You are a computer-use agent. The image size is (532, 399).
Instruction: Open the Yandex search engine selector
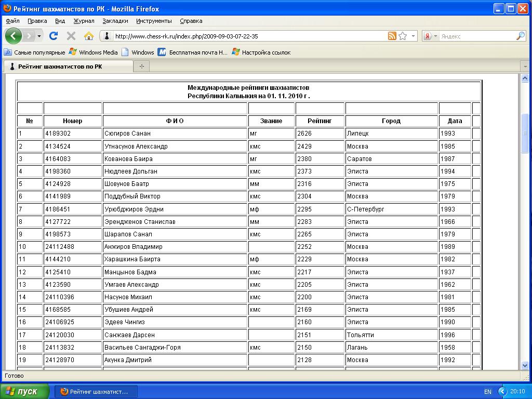(430, 36)
